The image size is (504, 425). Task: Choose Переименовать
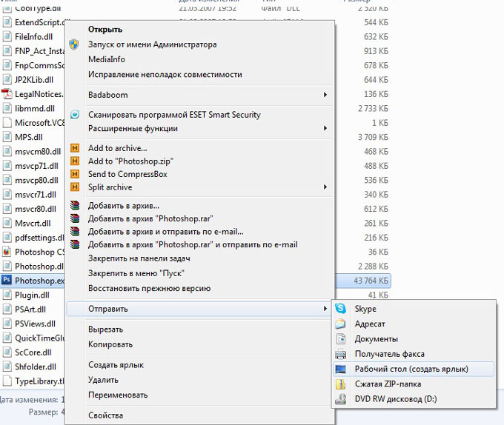[118, 395]
